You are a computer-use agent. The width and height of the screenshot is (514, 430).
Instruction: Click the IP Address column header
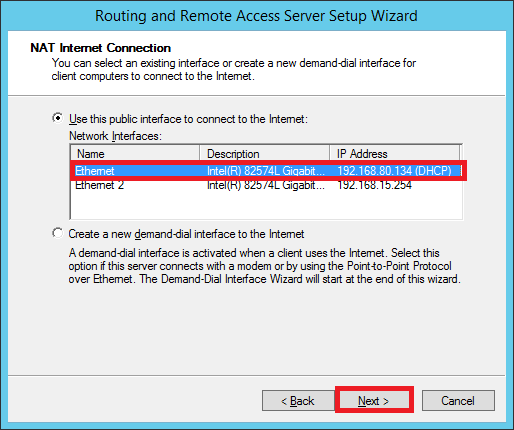coord(394,154)
